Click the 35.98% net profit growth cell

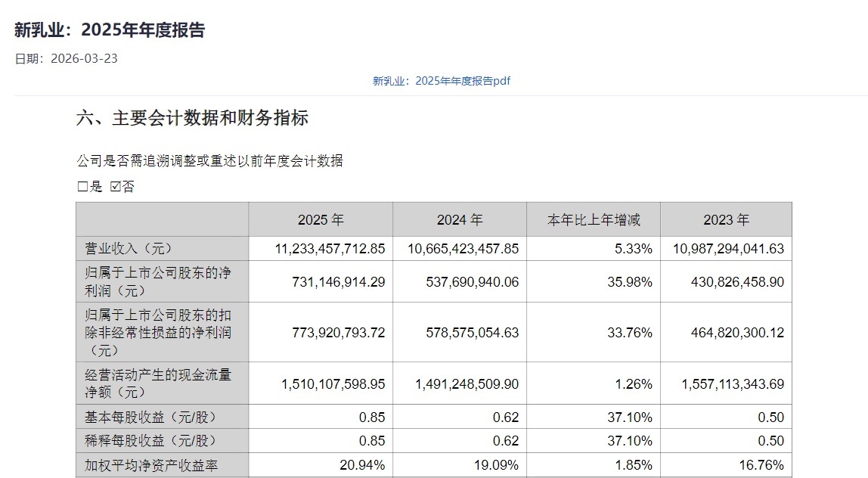[633, 282]
